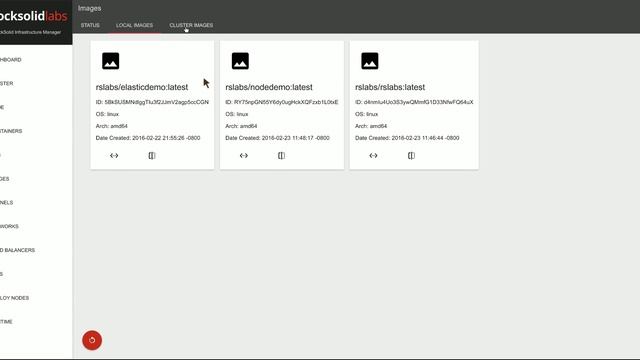The height and width of the screenshot is (360, 640).
Task: Open the Dashboard sidebar item
Action: click(11, 60)
